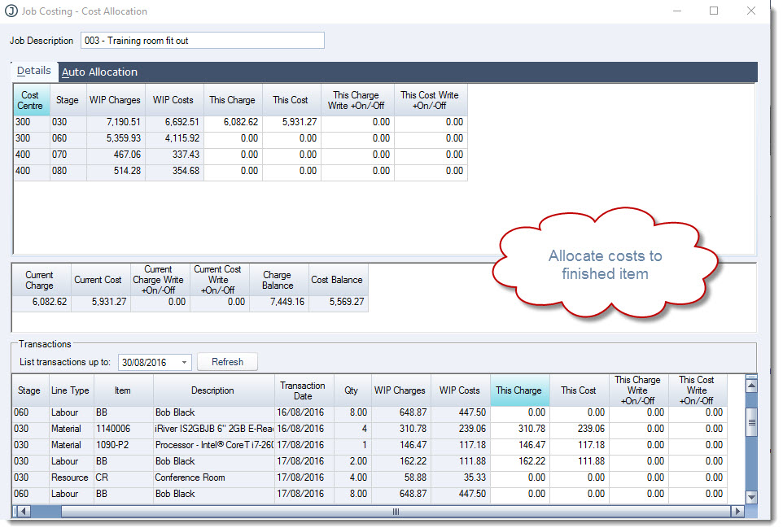Select the Cost Centre column header
783x532 pixels.
[32, 100]
